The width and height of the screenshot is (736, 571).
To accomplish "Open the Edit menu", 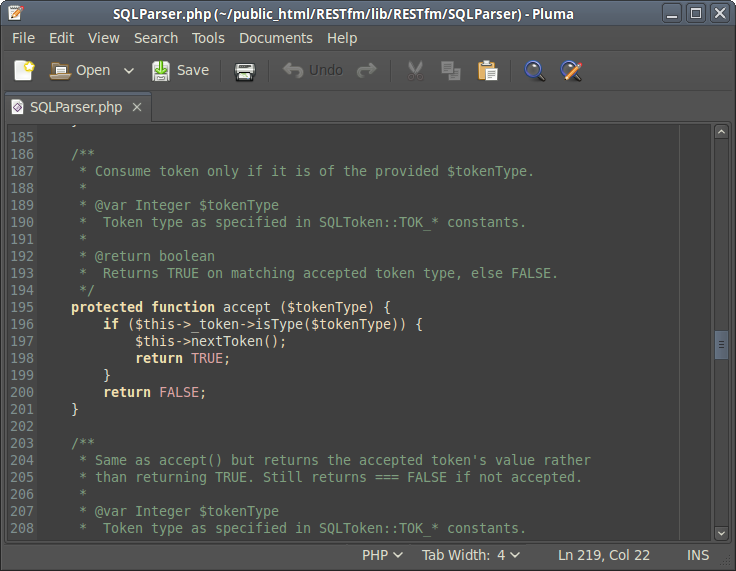I will [61, 38].
